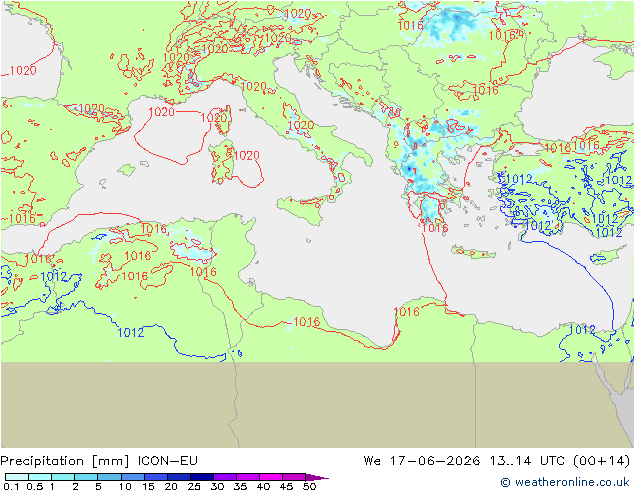Click the legend swatch between 5 and 10
The image size is (634, 490).
[109, 477]
